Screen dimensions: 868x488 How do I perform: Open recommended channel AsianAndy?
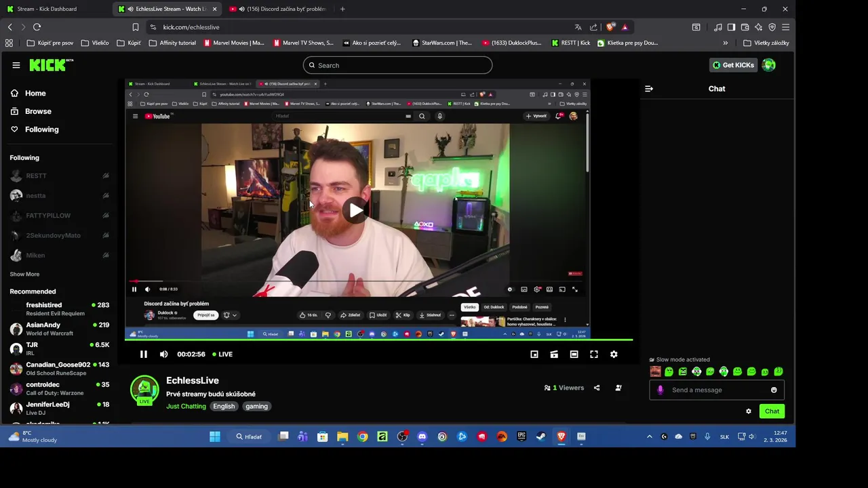(x=60, y=329)
